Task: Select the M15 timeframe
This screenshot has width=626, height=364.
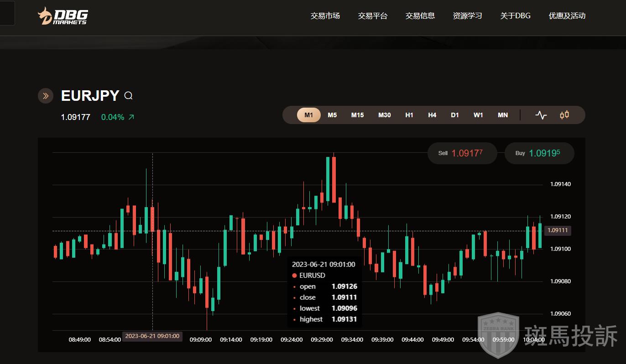Action: pos(357,115)
